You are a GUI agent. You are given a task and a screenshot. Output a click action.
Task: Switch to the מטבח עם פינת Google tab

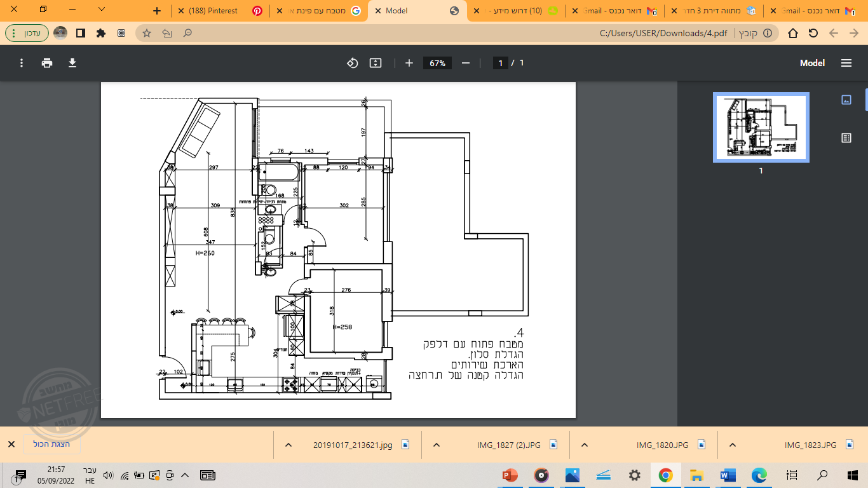(318, 11)
